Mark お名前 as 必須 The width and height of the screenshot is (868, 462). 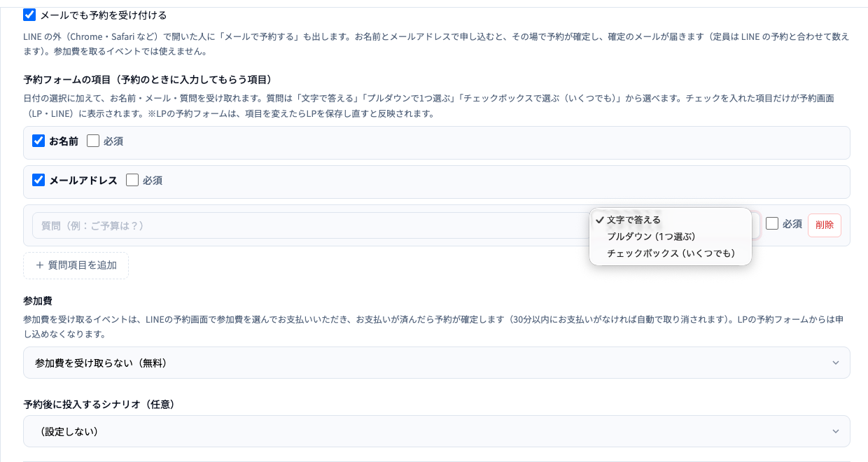[93, 141]
